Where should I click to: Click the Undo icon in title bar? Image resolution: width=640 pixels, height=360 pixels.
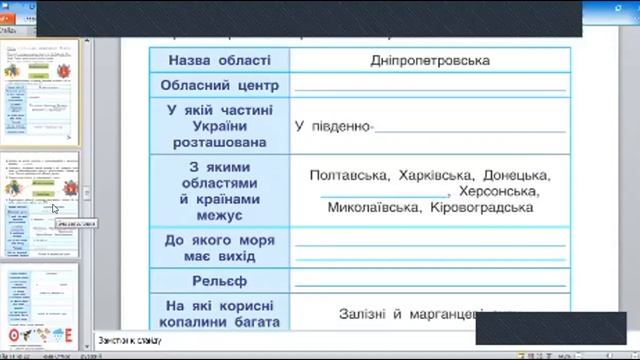pyautogui.click(x=32, y=7)
